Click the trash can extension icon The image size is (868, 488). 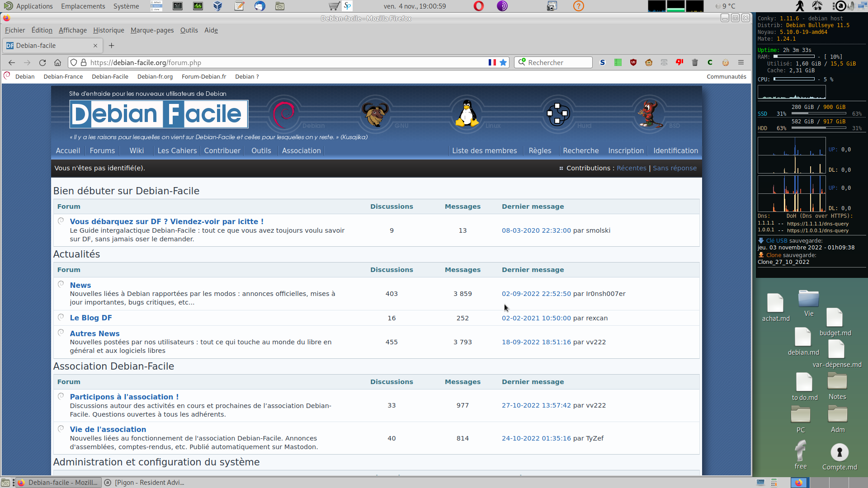[695, 62]
